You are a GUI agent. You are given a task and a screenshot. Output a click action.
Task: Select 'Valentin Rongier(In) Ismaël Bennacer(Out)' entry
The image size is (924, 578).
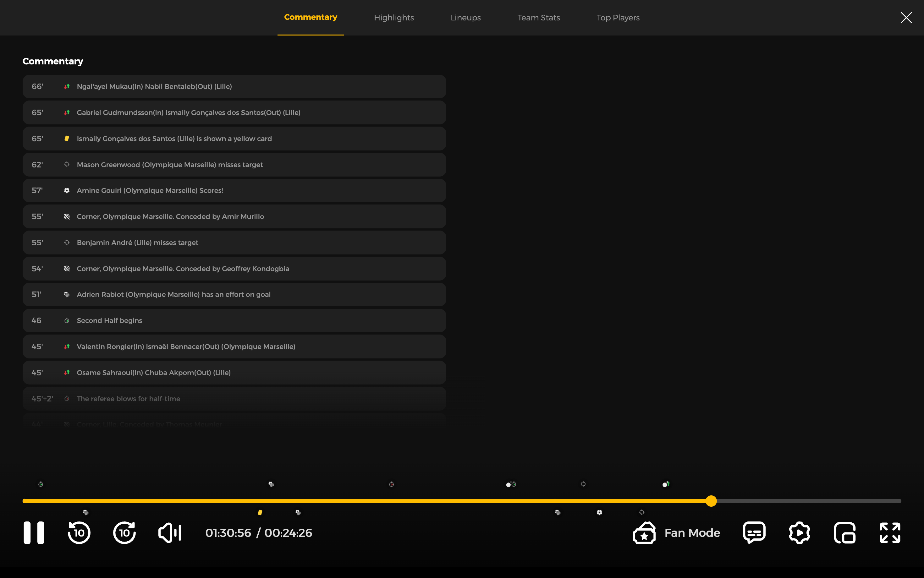(x=234, y=346)
